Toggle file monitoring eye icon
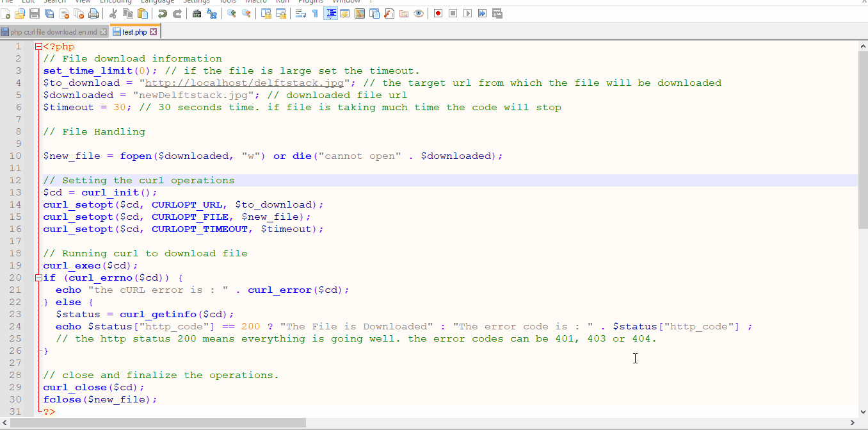Screen dimensions: 868x430 419,13
